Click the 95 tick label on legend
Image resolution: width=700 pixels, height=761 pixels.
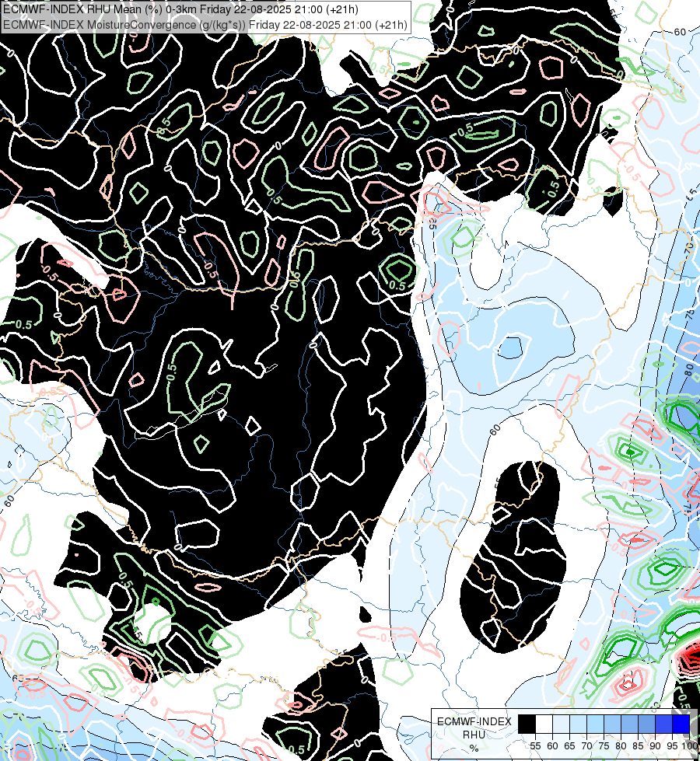[x=672, y=746]
